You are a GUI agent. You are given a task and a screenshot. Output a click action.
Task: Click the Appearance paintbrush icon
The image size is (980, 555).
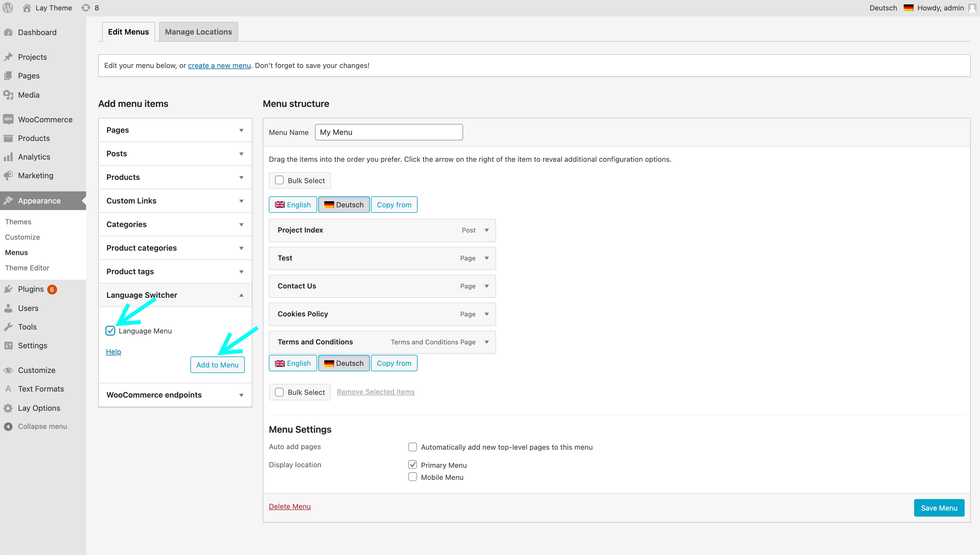click(9, 200)
